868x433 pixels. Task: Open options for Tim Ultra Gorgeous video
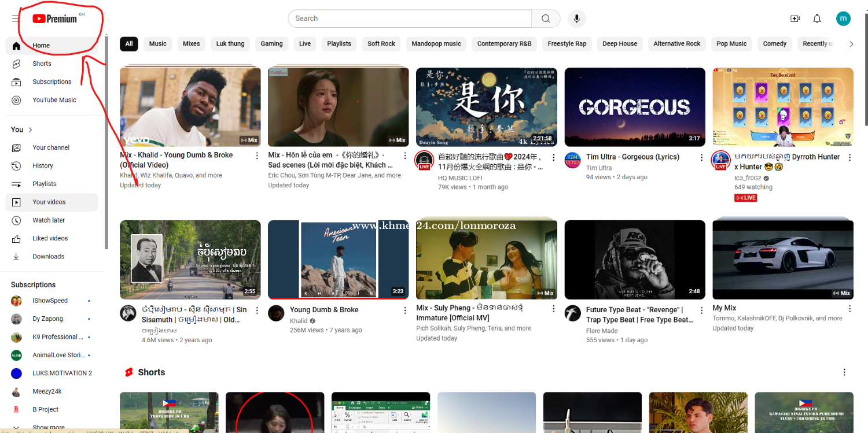[702, 157]
